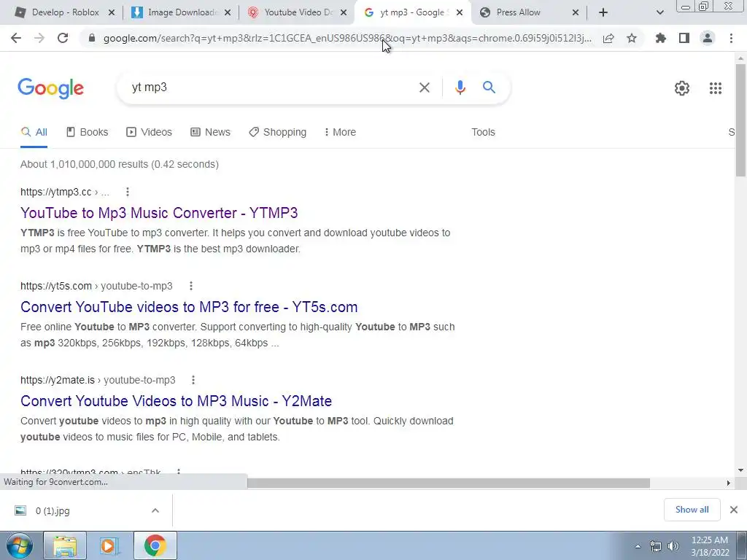Launch Windows Media Player from taskbar
This screenshot has width=747, height=560.
(x=109, y=545)
